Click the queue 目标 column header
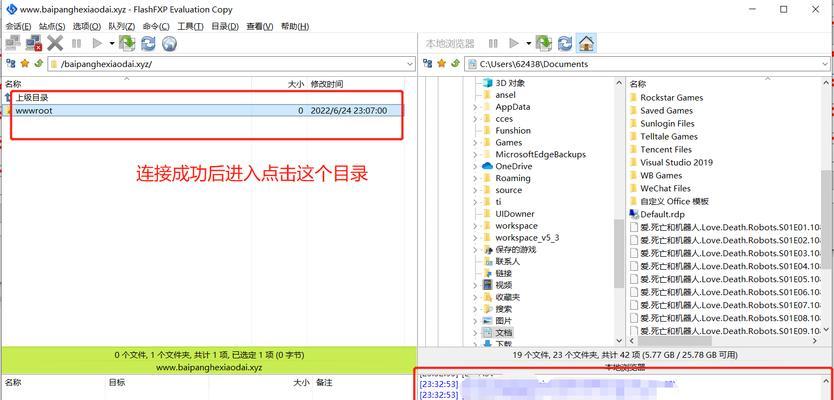 click(x=118, y=382)
